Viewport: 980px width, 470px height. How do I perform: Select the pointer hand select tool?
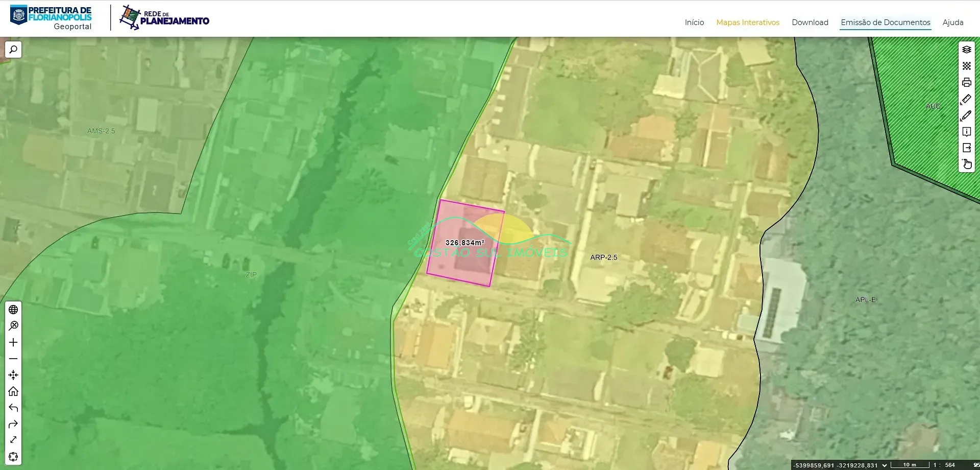click(x=967, y=164)
